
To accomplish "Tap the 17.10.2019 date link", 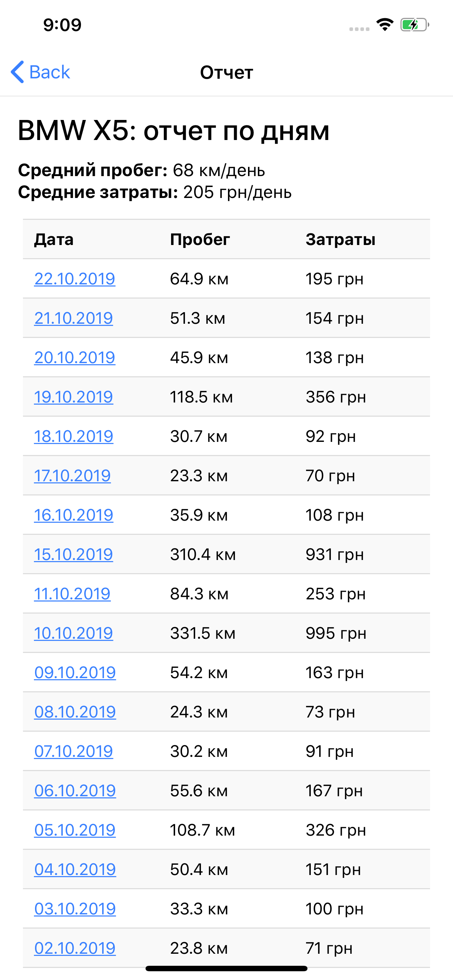I will click(x=72, y=475).
